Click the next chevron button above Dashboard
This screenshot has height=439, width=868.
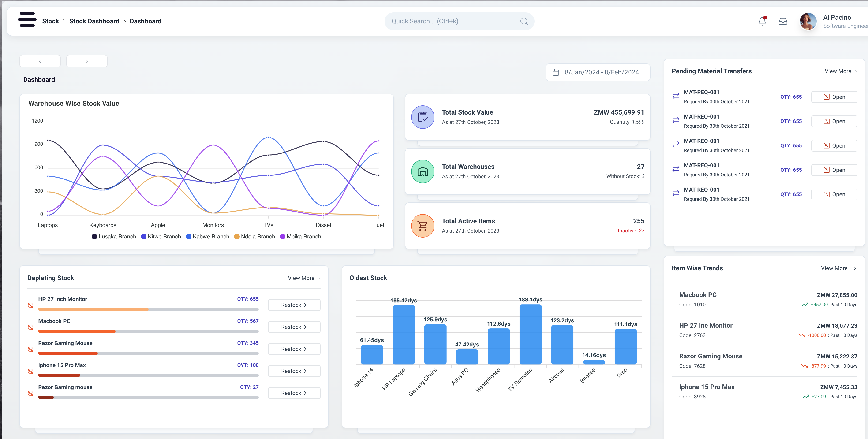pos(87,61)
